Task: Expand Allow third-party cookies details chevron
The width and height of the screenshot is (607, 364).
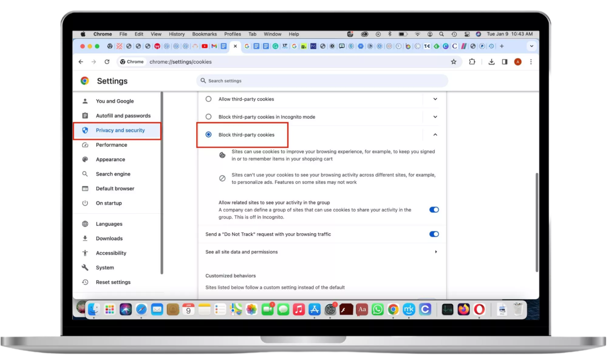Action: [435, 99]
